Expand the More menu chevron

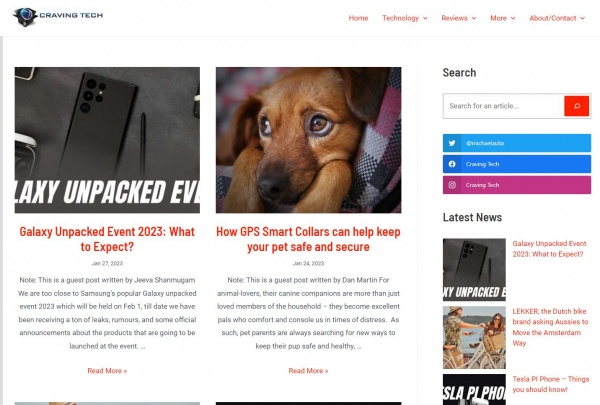pyautogui.click(x=513, y=18)
